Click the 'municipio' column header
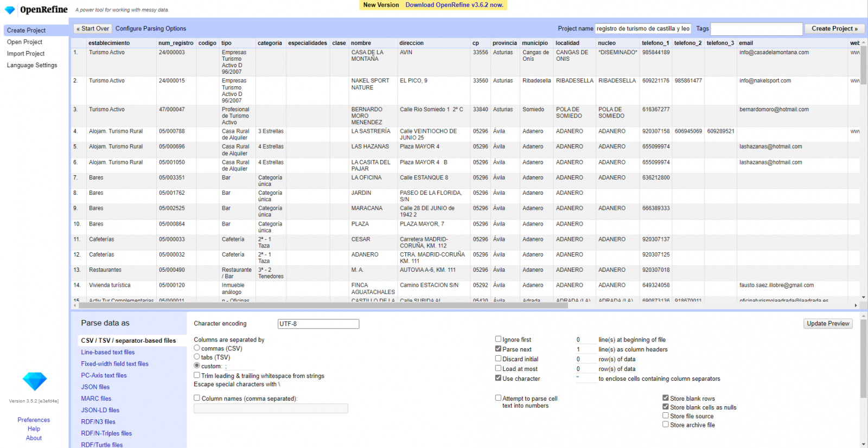 pyautogui.click(x=535, y=43)
